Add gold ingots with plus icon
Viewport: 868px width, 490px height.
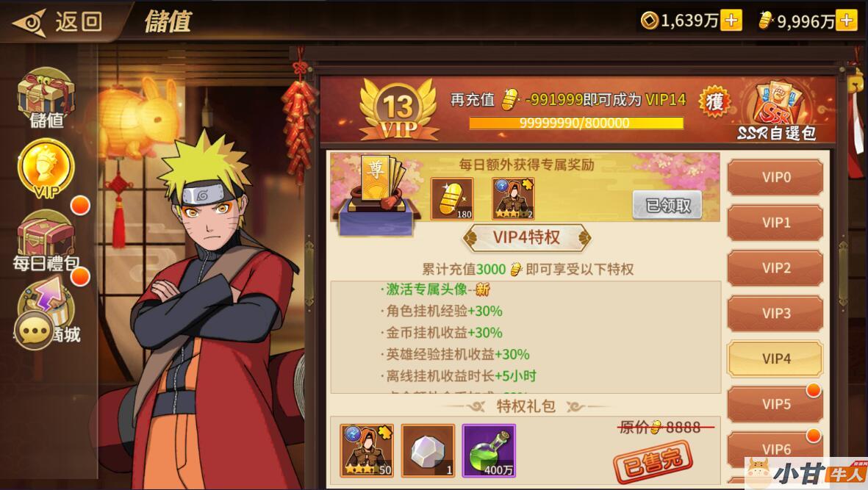pyautogui.click(x=847, y=21)
